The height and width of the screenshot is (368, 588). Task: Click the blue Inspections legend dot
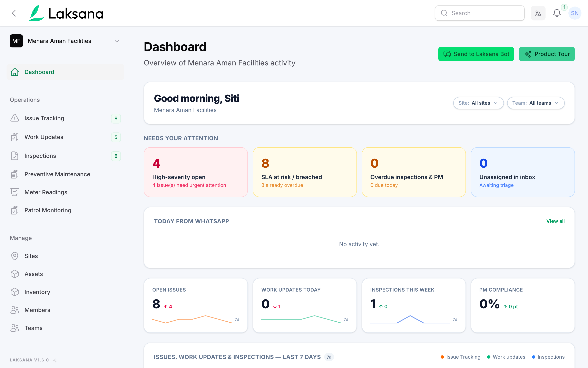533,357
